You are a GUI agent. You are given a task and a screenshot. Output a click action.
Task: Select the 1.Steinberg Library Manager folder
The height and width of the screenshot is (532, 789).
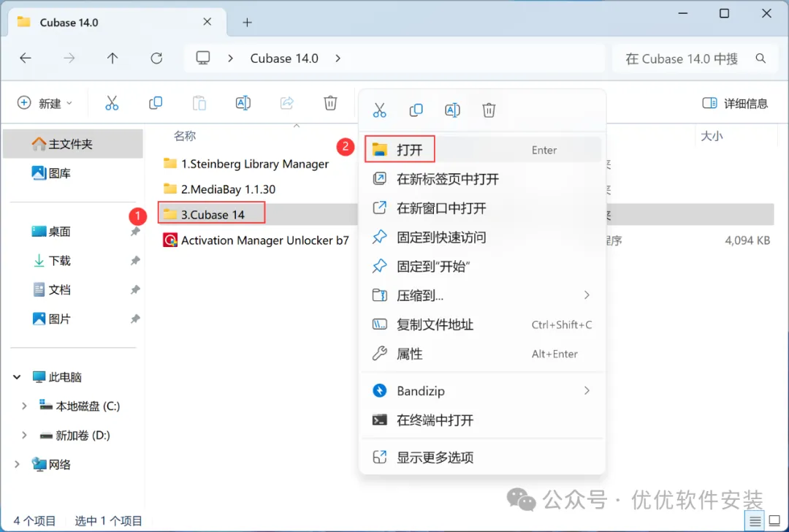(246, 164)
